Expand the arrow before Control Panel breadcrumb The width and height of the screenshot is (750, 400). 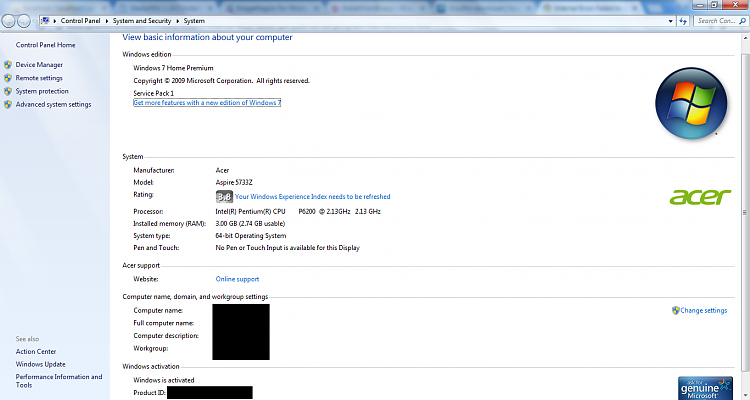pos(55,21)
